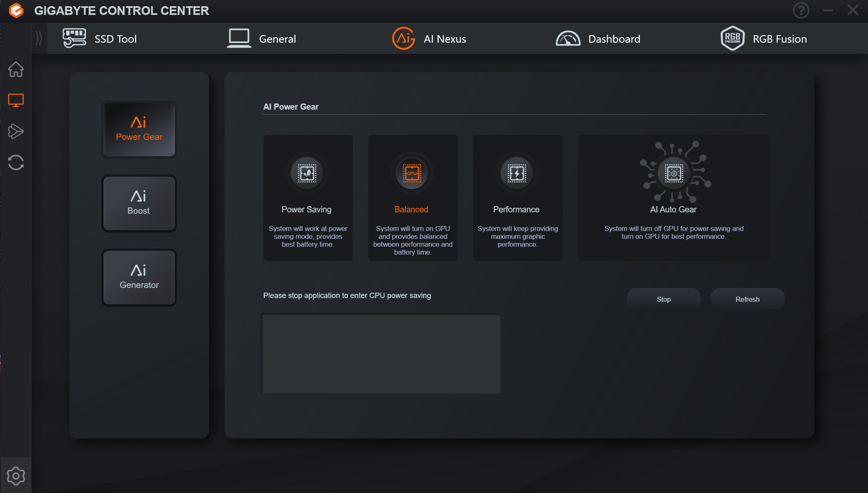Enable AI Auto Gear mode
Image resolution: width=868 pixels, height=493 pixels.
pos(673,198)
